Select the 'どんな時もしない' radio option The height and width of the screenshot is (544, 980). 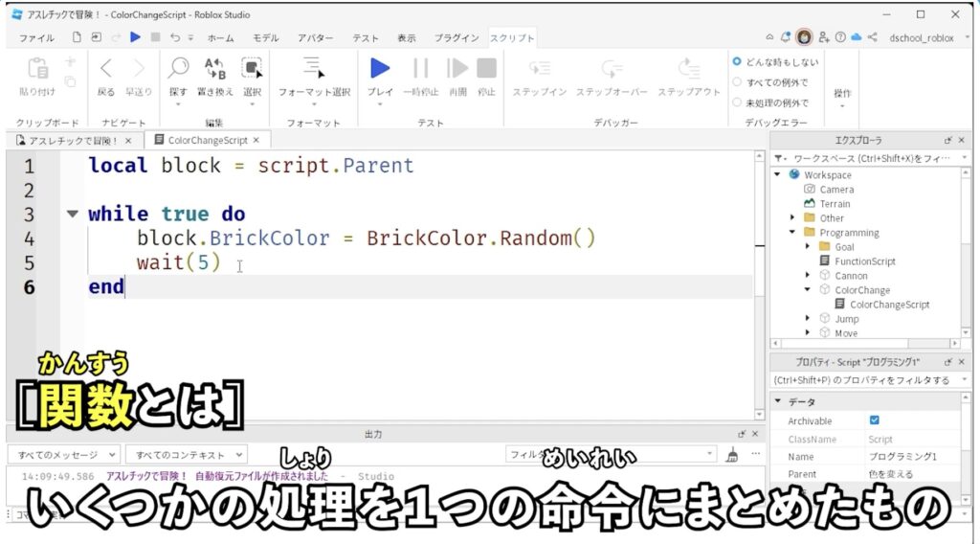pyautogui.click(x=737, y=61)
